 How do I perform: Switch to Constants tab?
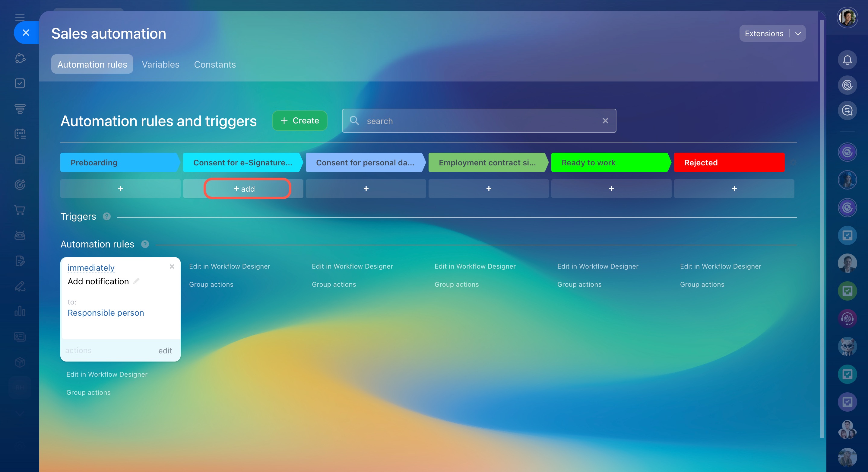(215, 64)
